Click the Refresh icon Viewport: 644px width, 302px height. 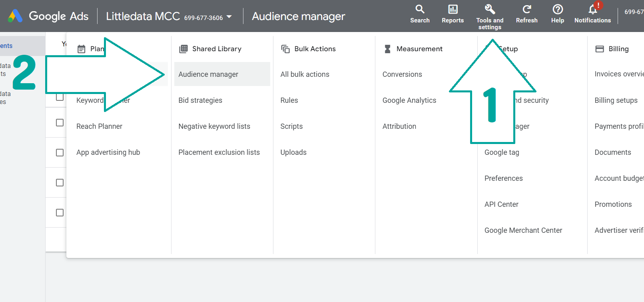pyautogui.click(x=527, y=9)
